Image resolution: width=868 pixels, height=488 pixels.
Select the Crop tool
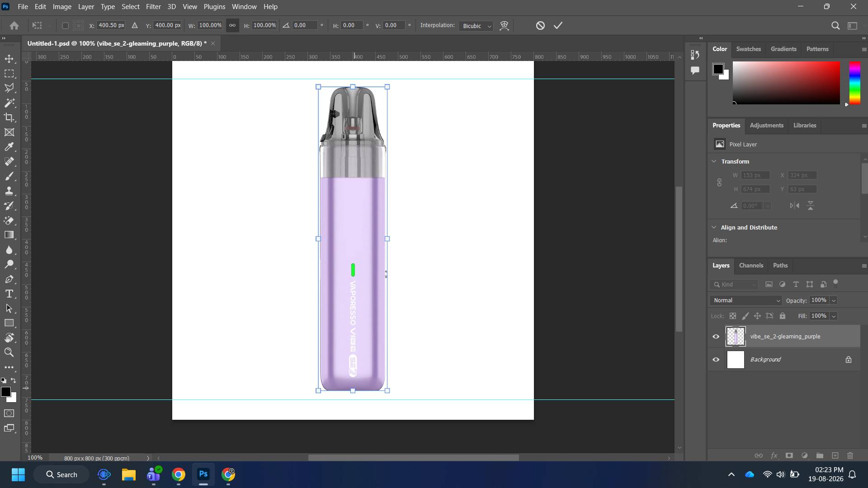tap(9, 117)
